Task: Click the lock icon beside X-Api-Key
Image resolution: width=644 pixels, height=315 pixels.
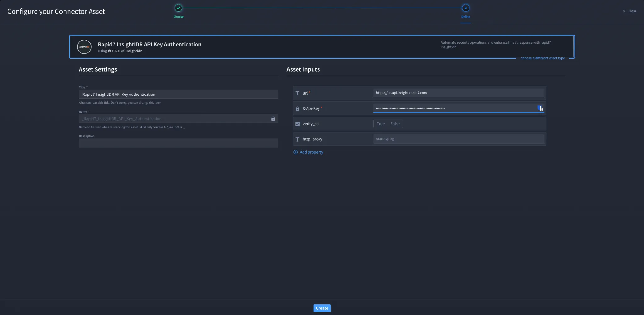Action: tap(297, 109)
